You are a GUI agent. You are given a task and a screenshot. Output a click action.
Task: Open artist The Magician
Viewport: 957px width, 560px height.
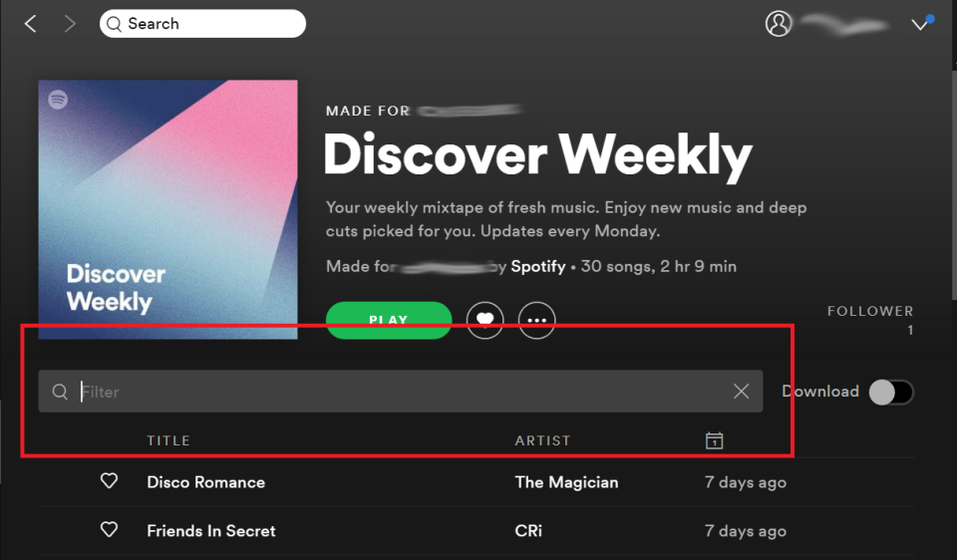point(566,482)
